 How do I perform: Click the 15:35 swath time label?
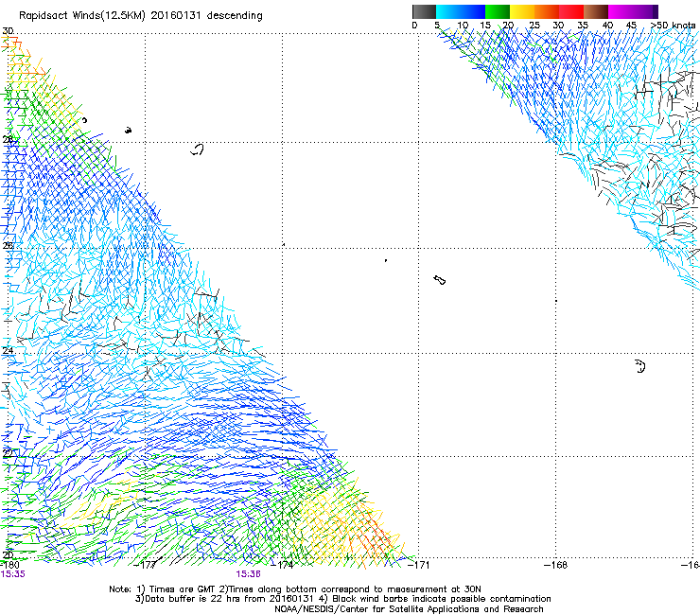[x=12, y=574]
